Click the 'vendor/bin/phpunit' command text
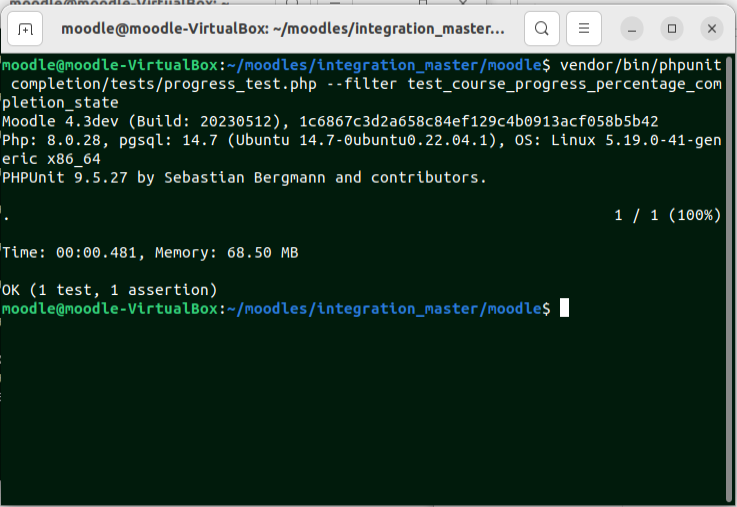The width and height of the screenshot is (737, 507). tap(641, 65)
